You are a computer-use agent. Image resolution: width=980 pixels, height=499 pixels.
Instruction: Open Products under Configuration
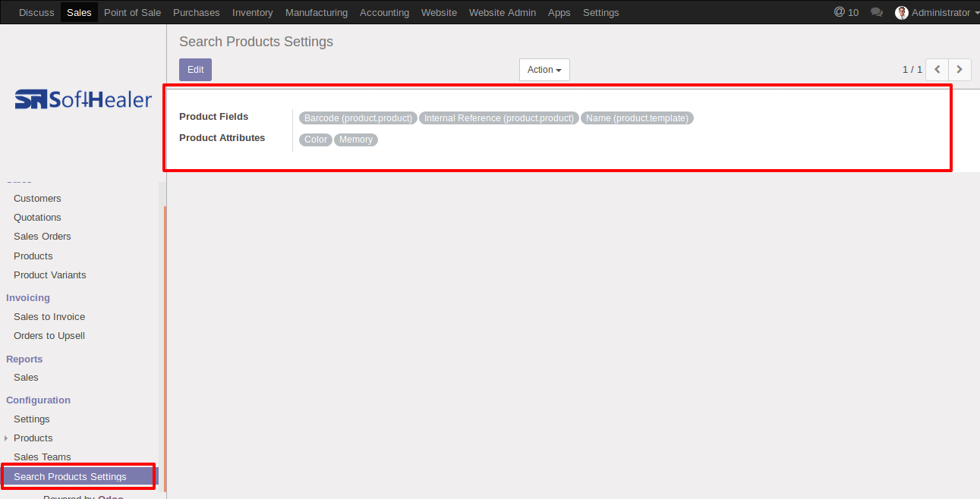[x=33, y=438]
